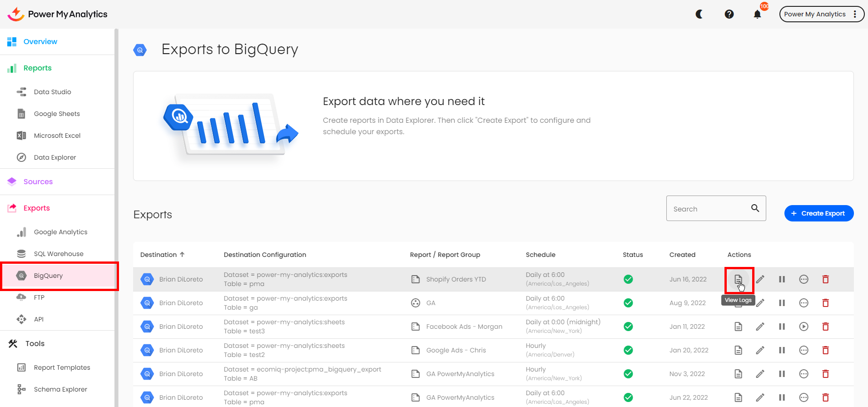Pause the Facebook Ads - Morgan export
This screenshot has height=407, width=868.
[x=782, y=327]
